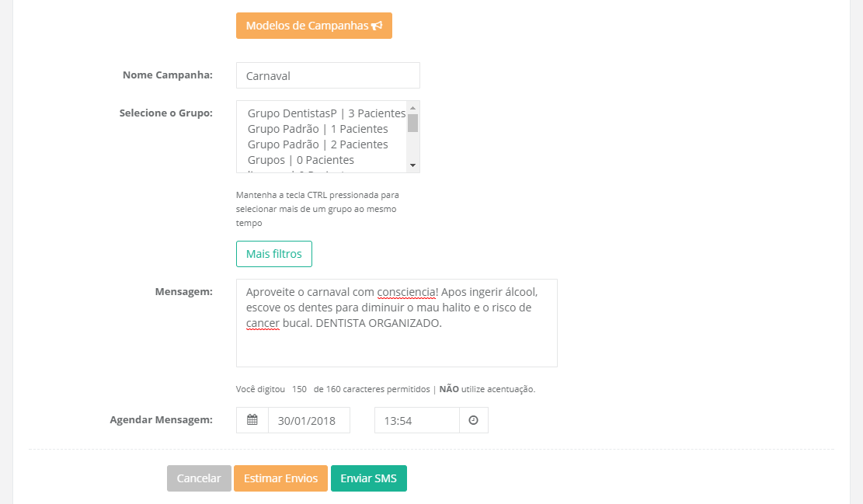Open the date field showing 30/01/2018
This screenshot has width=863, height=504.
(x=308, y=420)
